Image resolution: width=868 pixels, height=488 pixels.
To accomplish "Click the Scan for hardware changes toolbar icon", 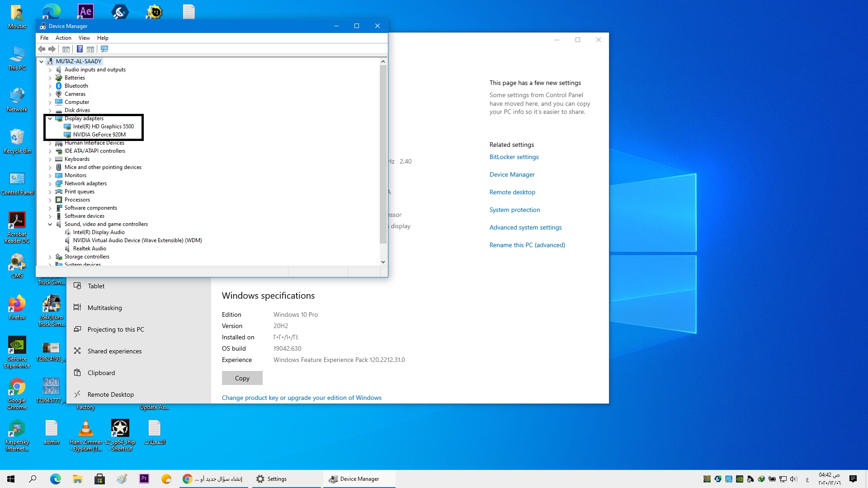I will [104, 49].
